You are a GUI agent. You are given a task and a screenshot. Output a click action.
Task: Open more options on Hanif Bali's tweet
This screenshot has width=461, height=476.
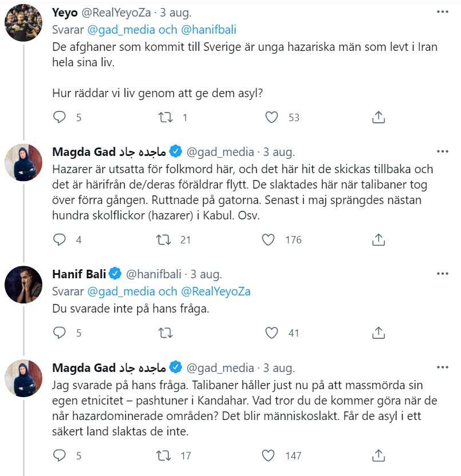[443, 274]
